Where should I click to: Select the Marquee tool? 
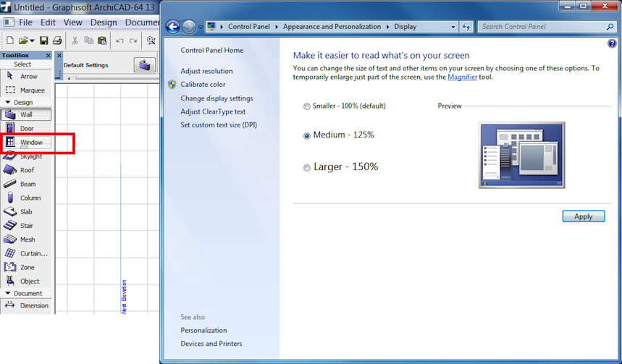tap(26, 90)
